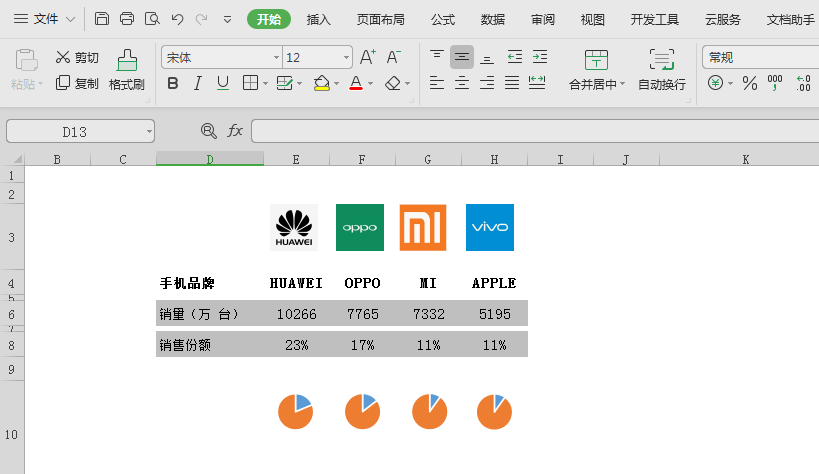
Task: Open Print Preview icon
Action: click(152, 19)
